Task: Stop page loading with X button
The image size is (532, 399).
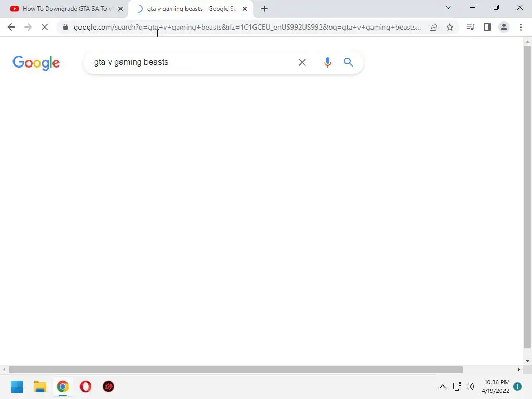Action: coord(45,27)
